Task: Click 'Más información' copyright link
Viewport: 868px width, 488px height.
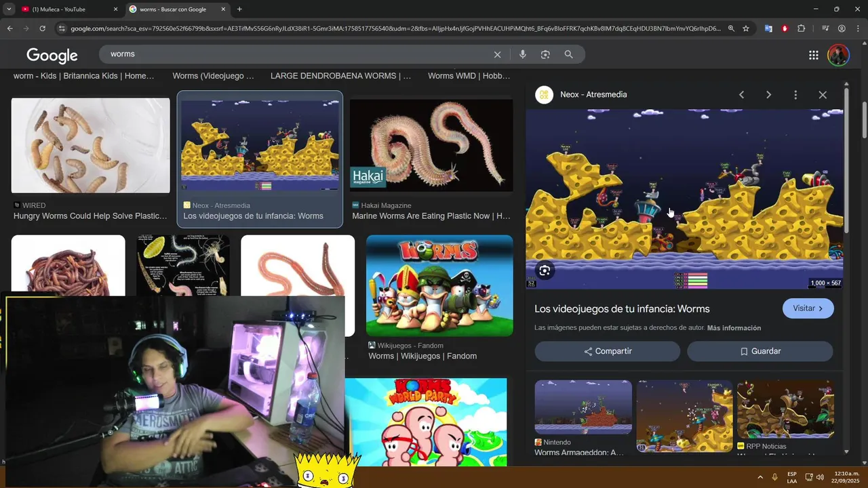Action: [x=734, y=328]
